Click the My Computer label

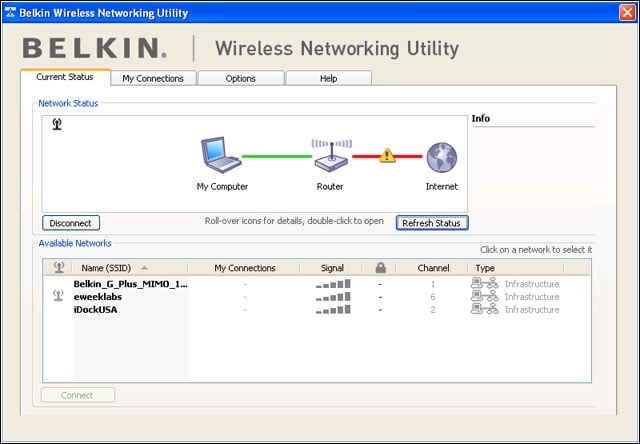[222, 186]
